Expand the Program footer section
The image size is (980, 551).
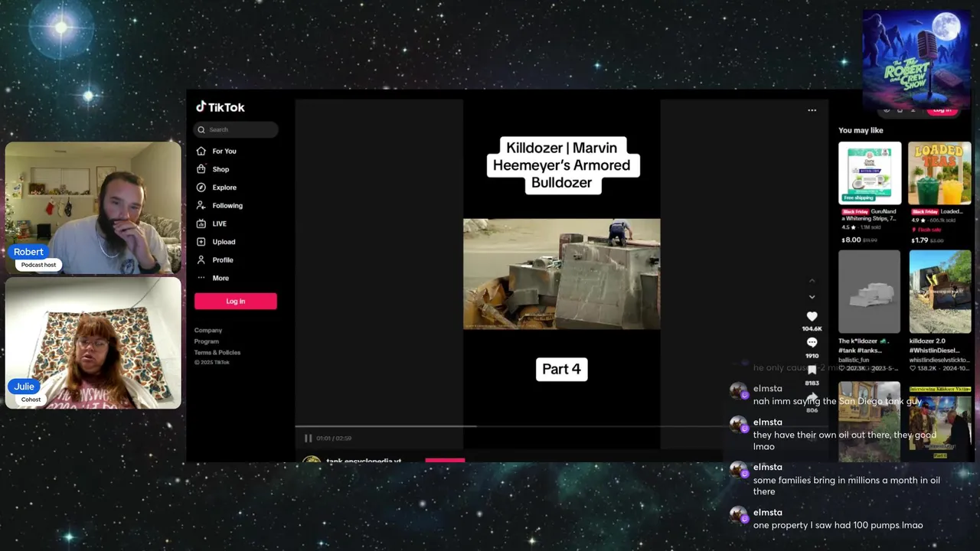click(207, 341)
